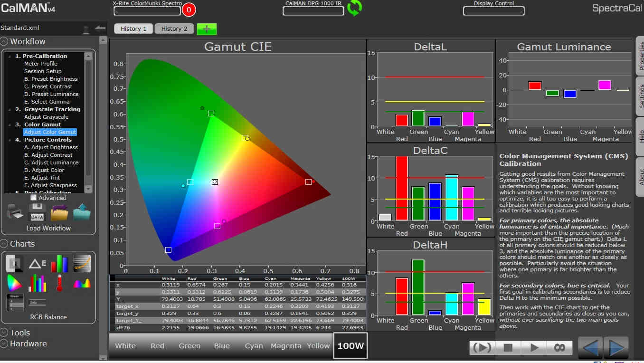Switch to the History 1 tab
This screenshot has width=644, height=363.
point(133,29)
